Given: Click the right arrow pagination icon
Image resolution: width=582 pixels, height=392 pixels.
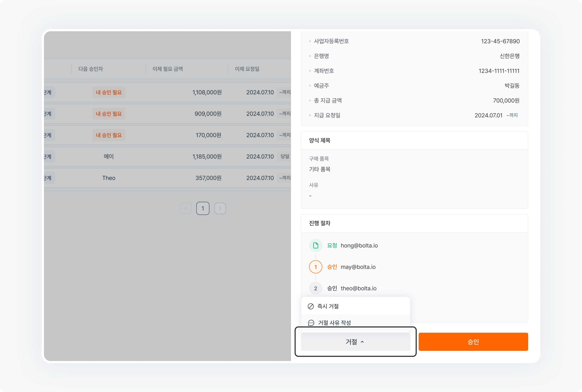Looking at the screenshot, I should click(x=220, y=208).
